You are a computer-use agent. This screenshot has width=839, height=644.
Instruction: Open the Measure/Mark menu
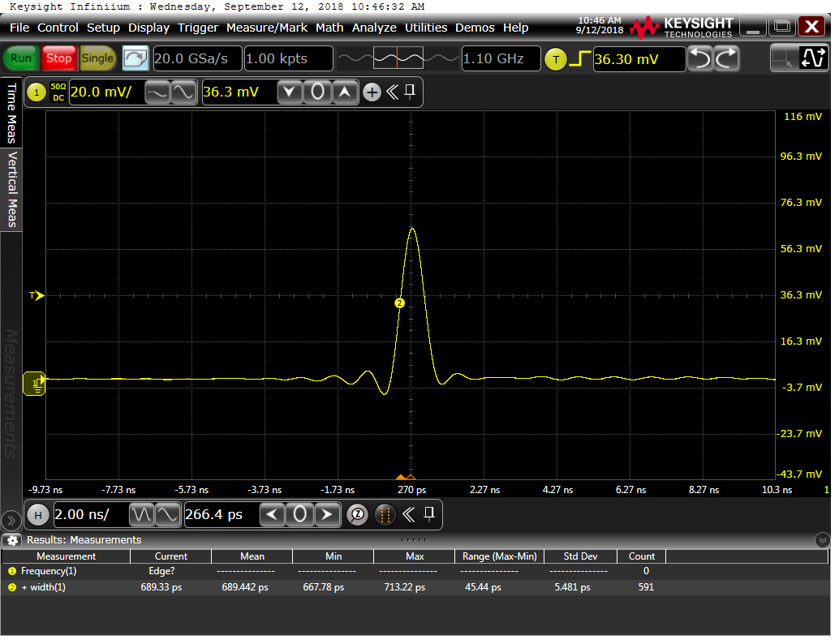[266, 28]
